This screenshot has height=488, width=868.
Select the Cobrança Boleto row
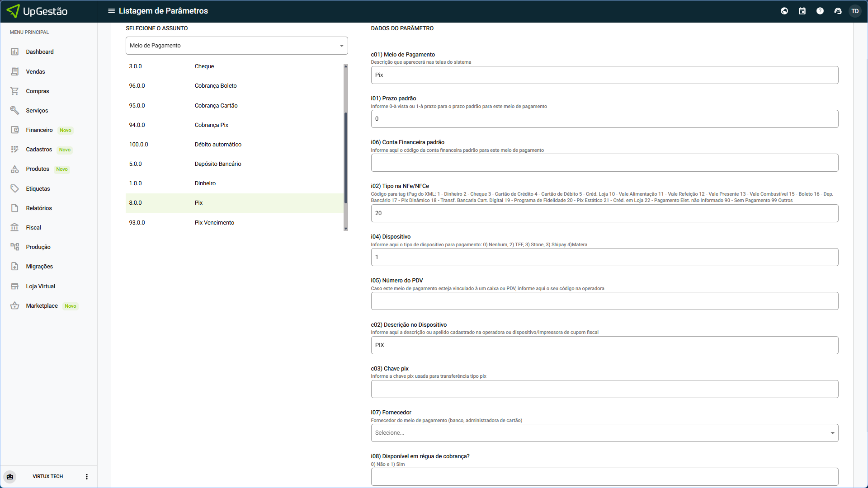[x=216, y=86]
